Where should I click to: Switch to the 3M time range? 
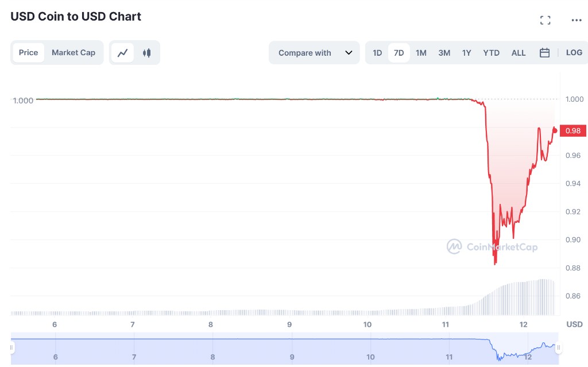pos(444,53)
